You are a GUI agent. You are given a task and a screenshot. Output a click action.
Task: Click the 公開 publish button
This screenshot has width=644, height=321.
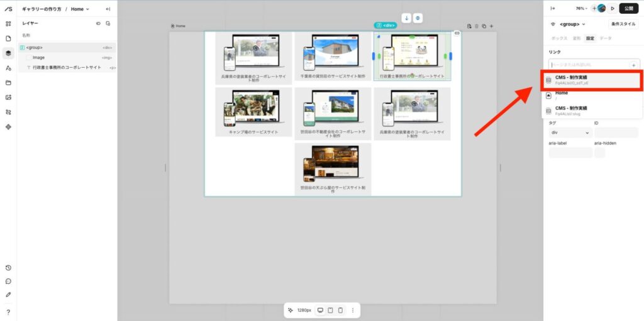[629, 9]
